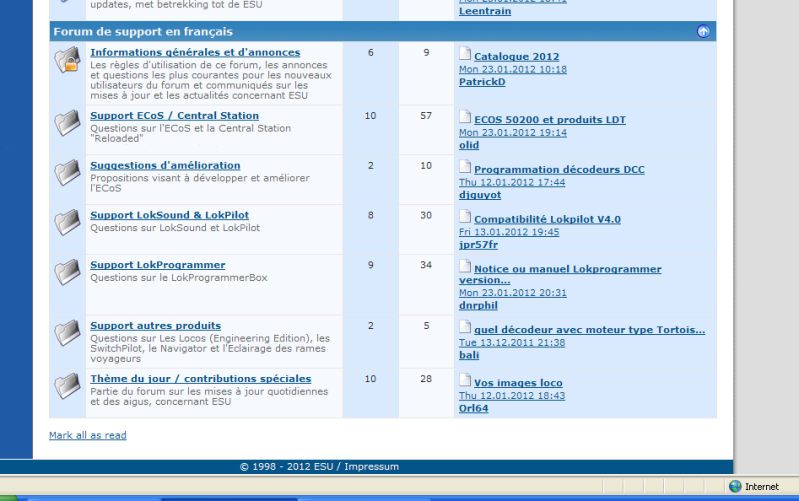
Task: Open quel décodeur avec moteur type Tortois post
Action: [590, 330]
